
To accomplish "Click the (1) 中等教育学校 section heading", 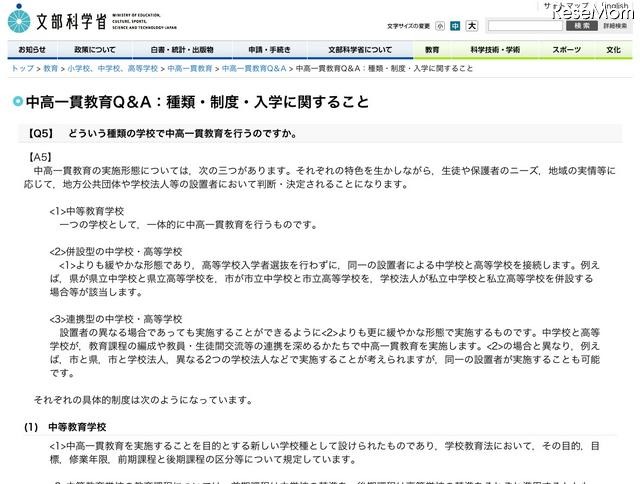I will click(x=65, y=427).
